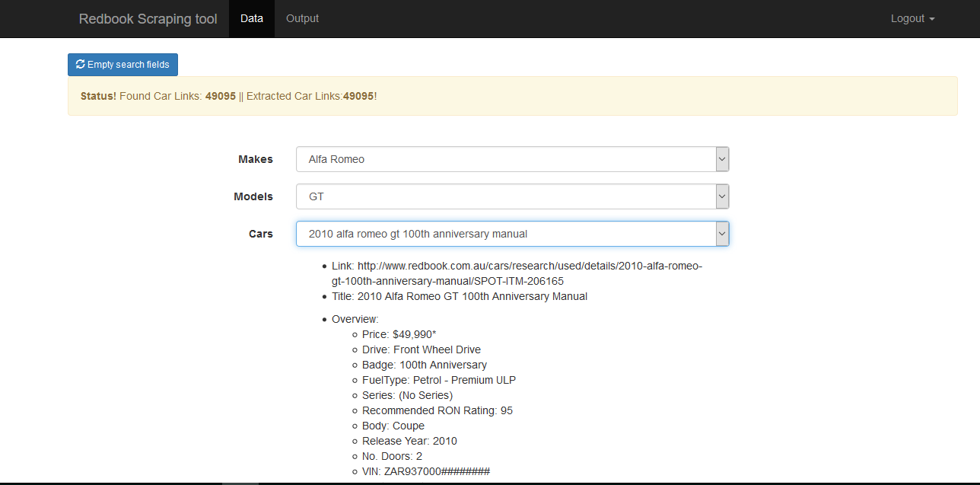Open the Output tab
The image size is (980, 485).
point(302,18)
